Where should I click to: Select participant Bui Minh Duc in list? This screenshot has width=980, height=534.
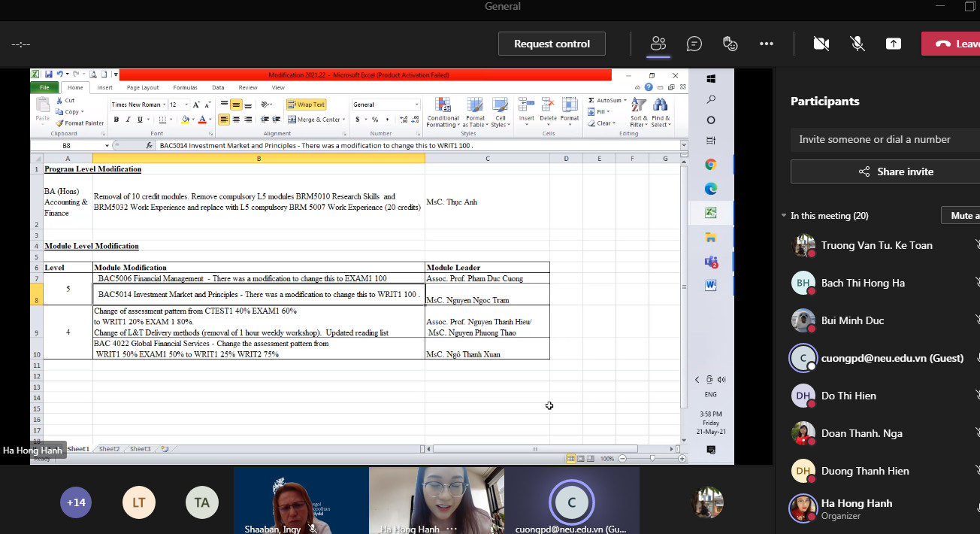click(x=852, y=320)
